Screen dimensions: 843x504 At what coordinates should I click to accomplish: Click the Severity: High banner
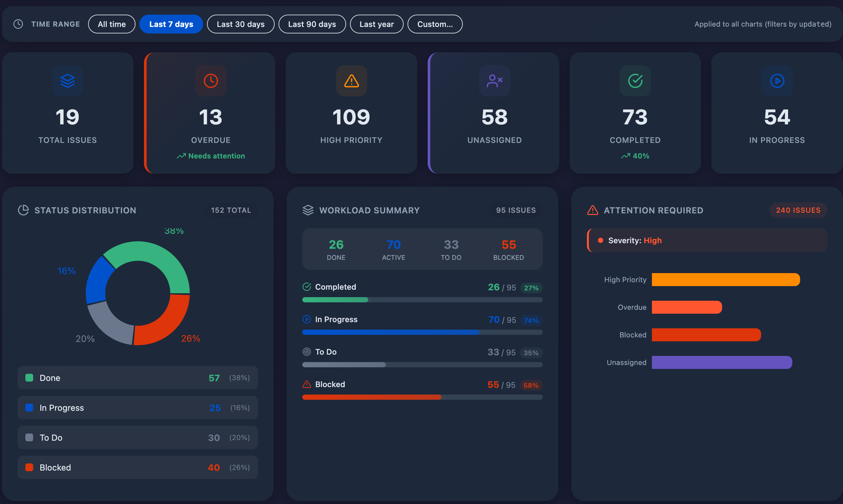[707, 240]
